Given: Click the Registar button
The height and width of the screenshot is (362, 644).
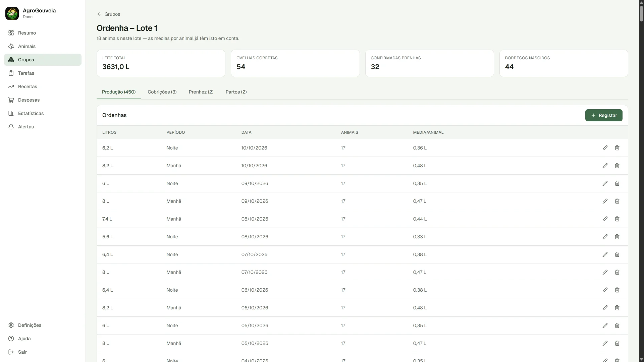Looking at the screenshot, I should (x=604, y=115).
